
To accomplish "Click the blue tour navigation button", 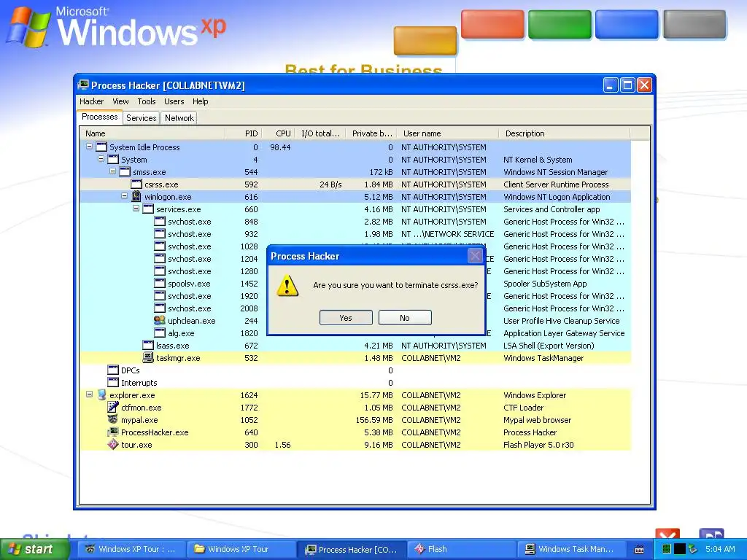I will tap(627, 25).
